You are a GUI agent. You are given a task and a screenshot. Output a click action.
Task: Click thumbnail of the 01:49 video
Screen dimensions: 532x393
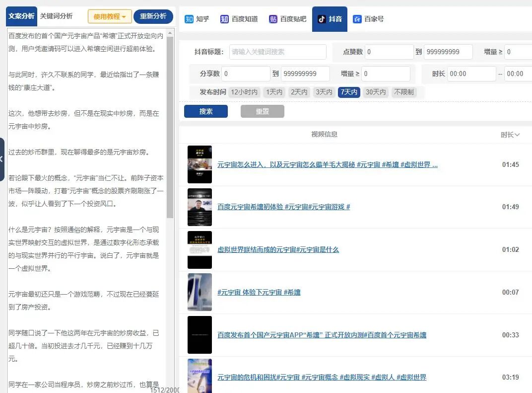point(200,207)
